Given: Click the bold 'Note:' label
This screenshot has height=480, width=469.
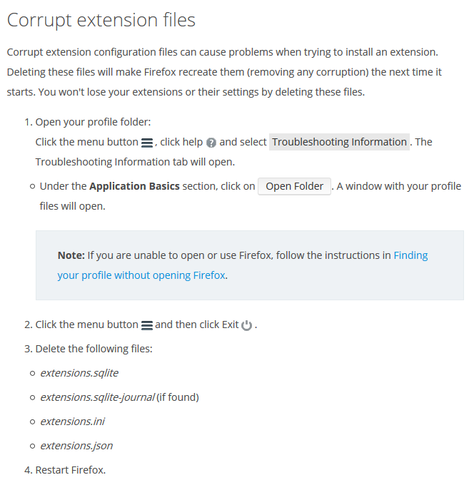Looking at the screenshot, I should [x=71, y=255].
